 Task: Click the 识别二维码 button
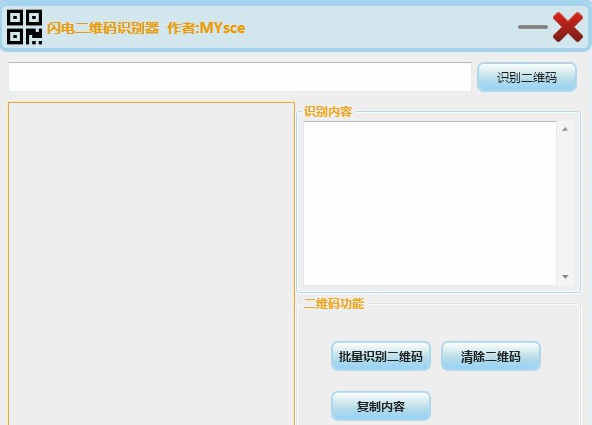point(527,77)
